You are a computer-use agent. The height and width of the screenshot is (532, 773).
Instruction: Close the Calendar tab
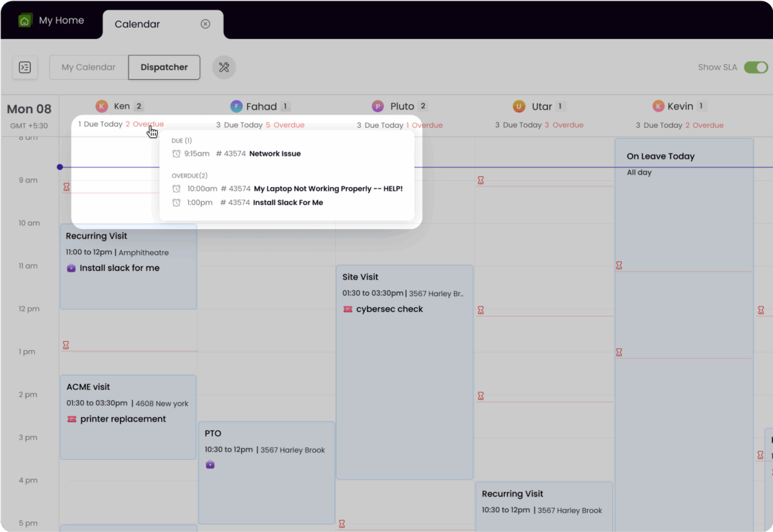coord(205,24)
